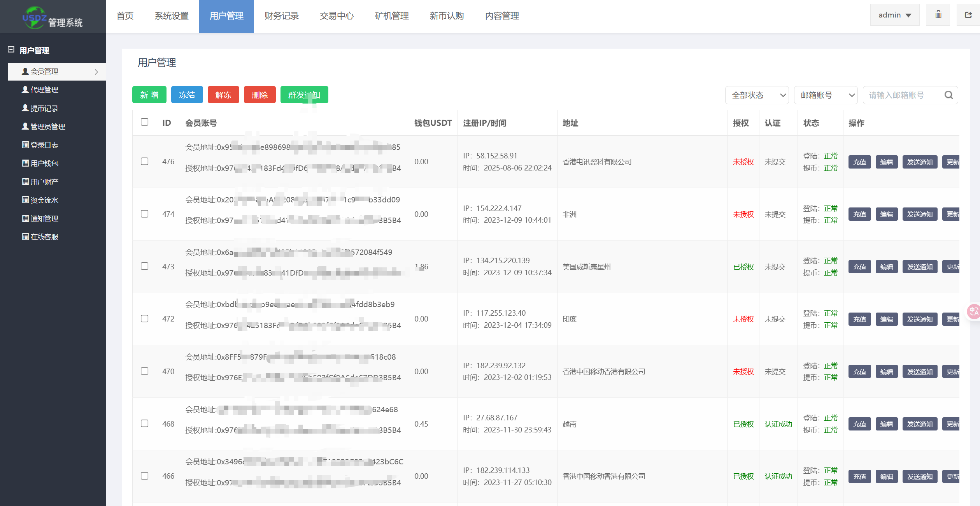Click the 请输入邮箱账号 search input field
Screen dimensions: 980x506
[903, 95]
